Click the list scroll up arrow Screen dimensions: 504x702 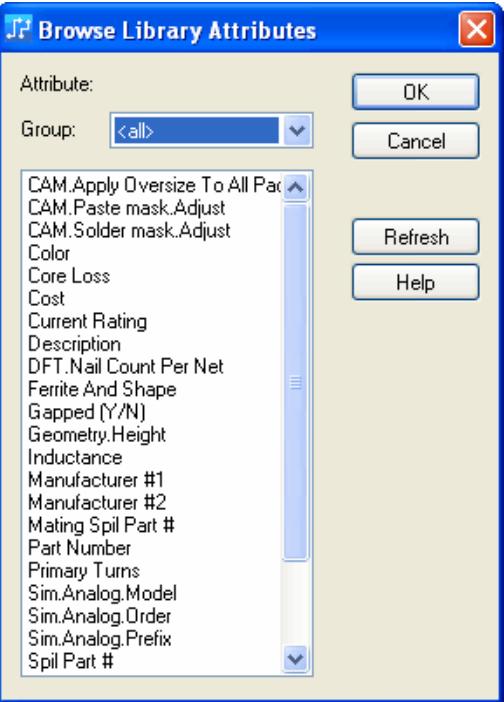(295, 187)
